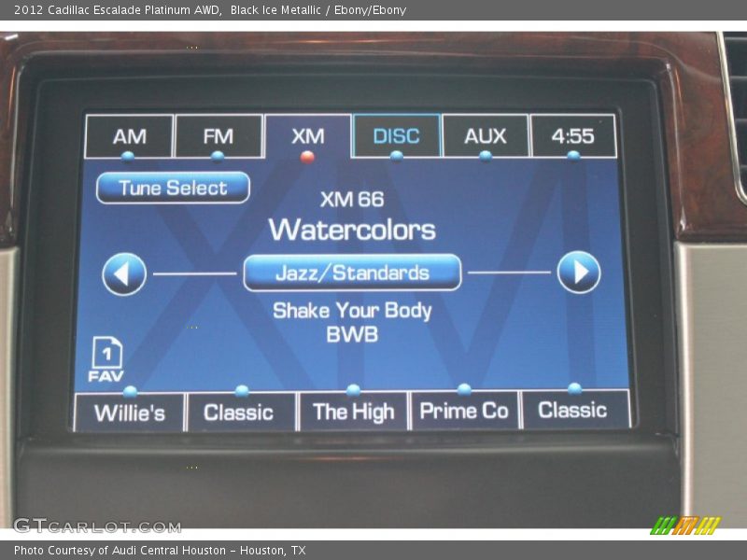Switch to the XM source tab

pyautogui.click(x=308, y=136)
